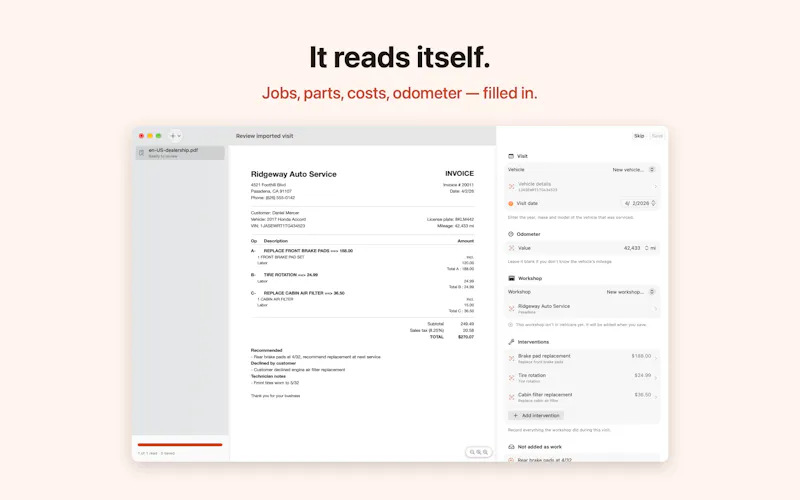Click the Skip button
Viewport: 800px width, 500px height.
(x=639, y=136)
